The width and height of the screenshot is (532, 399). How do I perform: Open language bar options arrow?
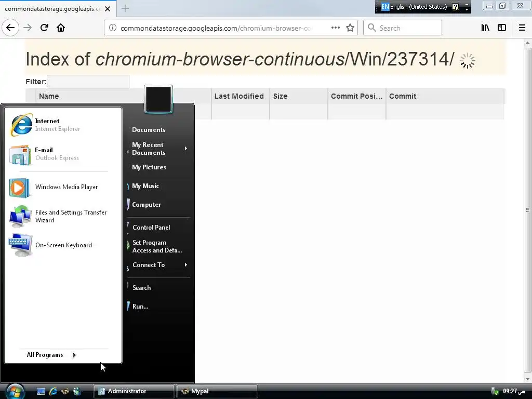467,9
